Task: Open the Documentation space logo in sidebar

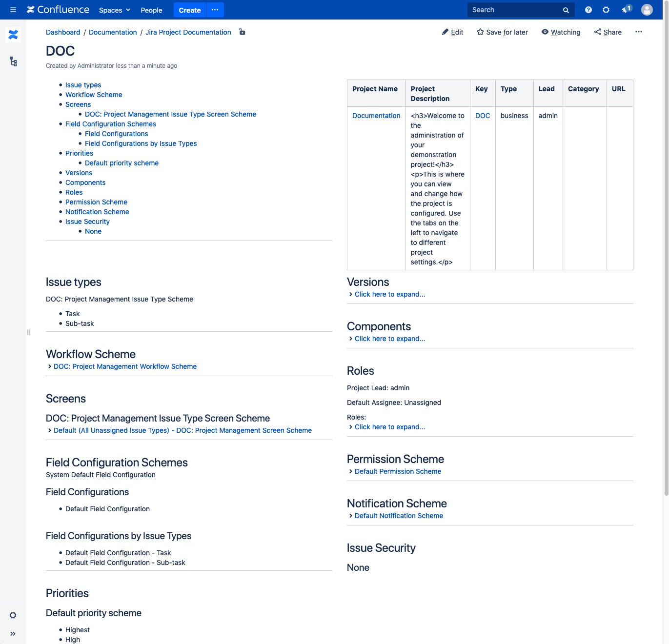Action: click(13, 35)
